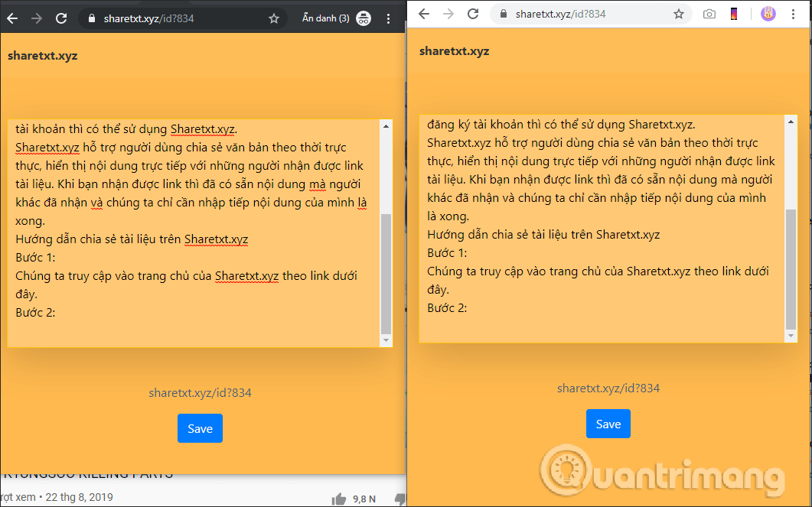This screenshot has width=812, height=507.
Task: Capture a screenshot using the camera icon
Action: tap(711, 13)
